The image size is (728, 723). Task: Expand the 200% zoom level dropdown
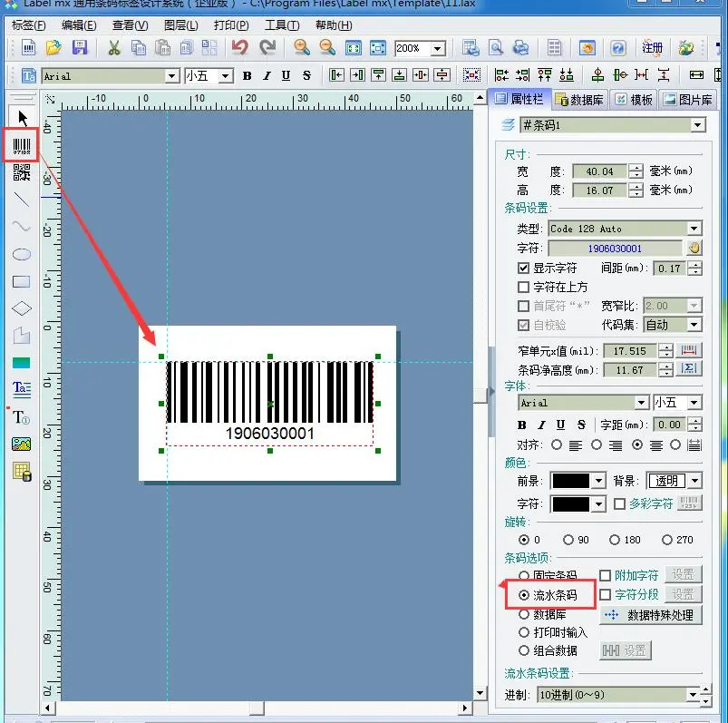pyautogui.click(x=438, y=48)
